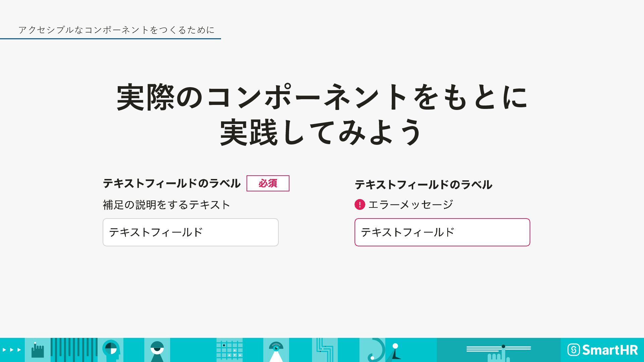Click the エラーメッセージ text
The height and width of the screenshot is (362, 644).
click(411, 204)
